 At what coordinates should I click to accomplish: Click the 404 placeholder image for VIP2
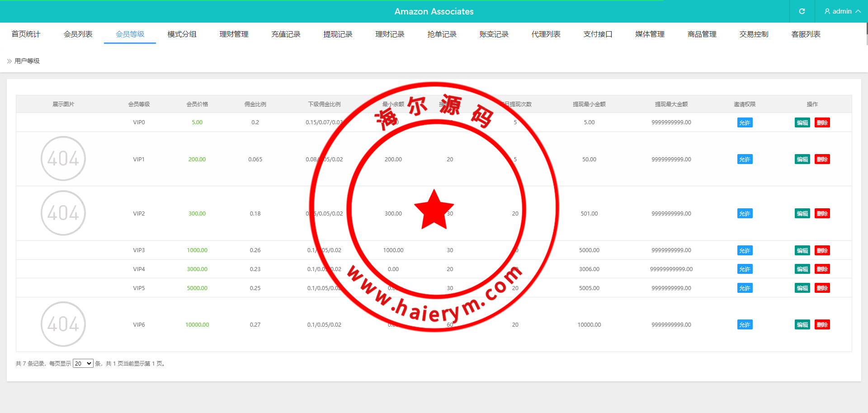tap(63, 213)
